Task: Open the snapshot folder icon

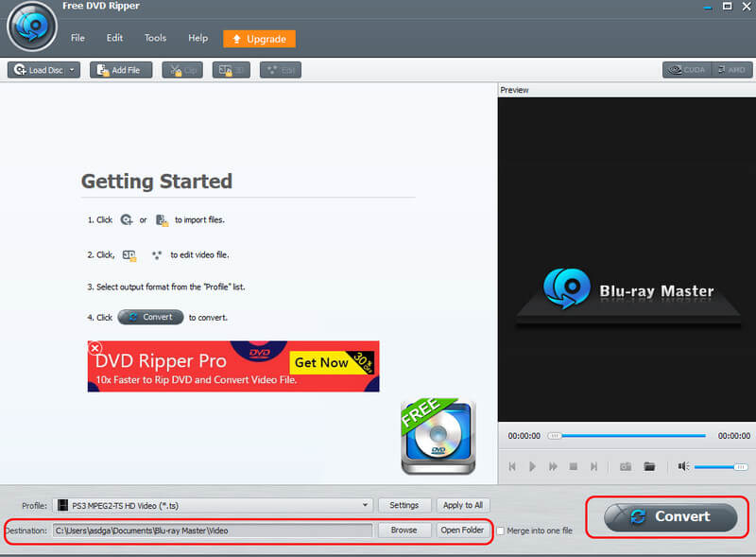Action: (649, 466)
